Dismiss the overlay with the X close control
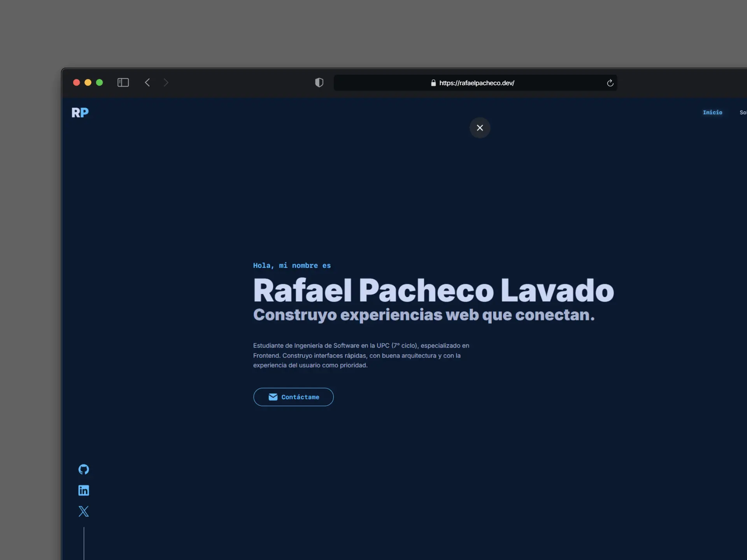The height and width of the screenshot is (560, 747). (480, 128)
